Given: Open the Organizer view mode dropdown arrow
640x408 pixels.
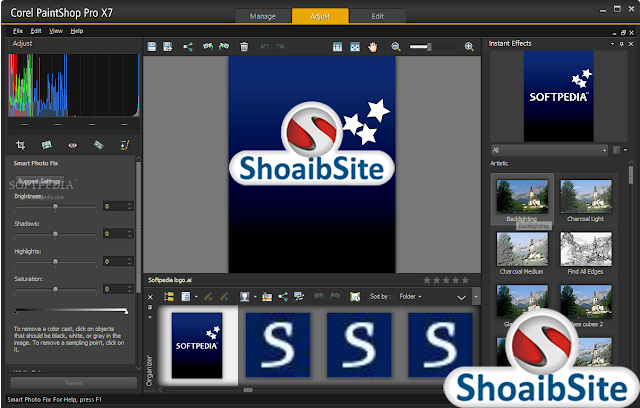Looking at the screenshot, I should pos(196,297).
